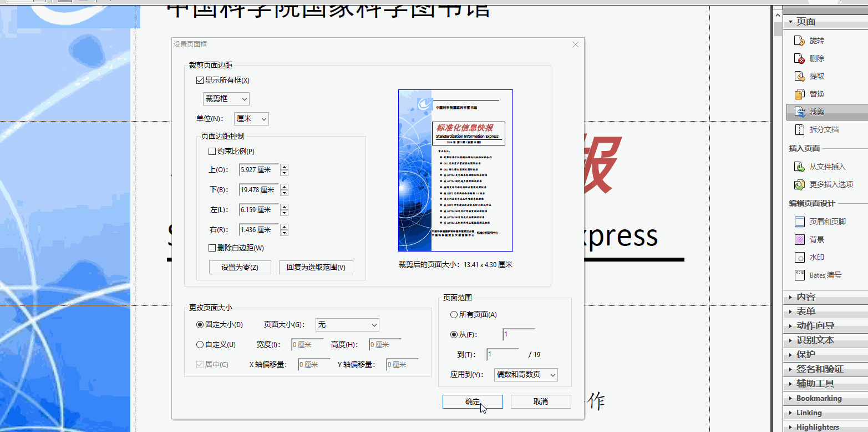
Task: Decrease the 右 right margin stepper down
Action: (285, 233)
